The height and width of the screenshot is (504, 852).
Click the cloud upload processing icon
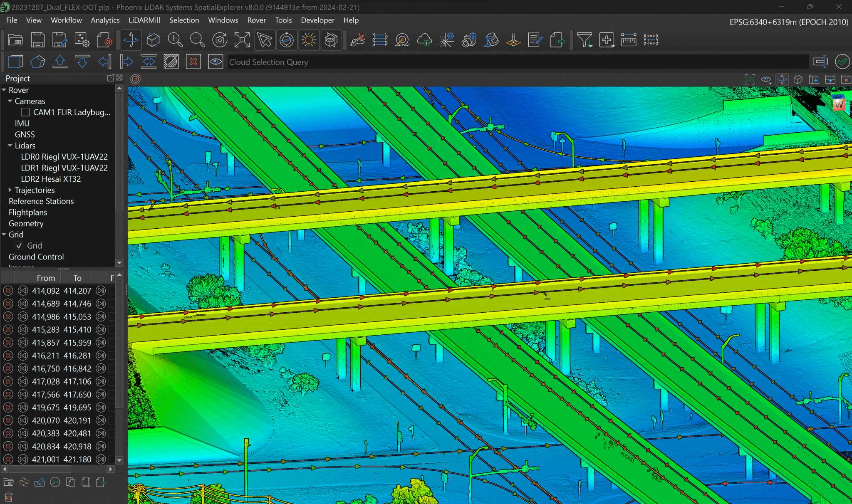tap(425, 40)
